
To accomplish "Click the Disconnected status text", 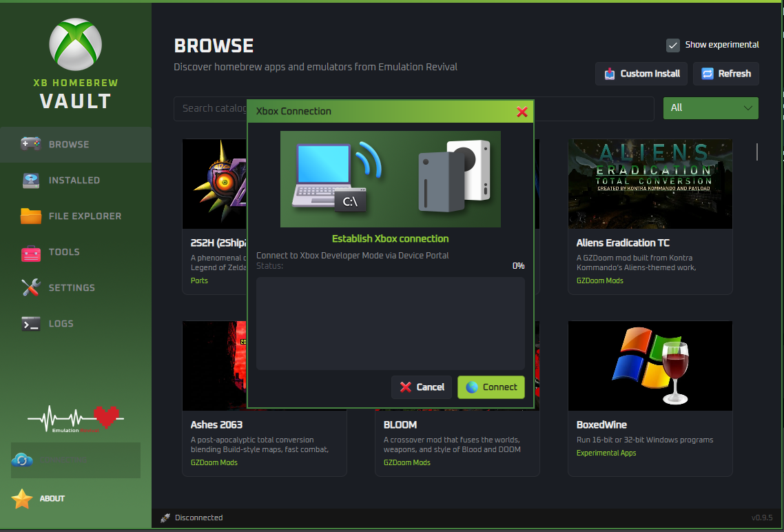I will coord(198,518).
